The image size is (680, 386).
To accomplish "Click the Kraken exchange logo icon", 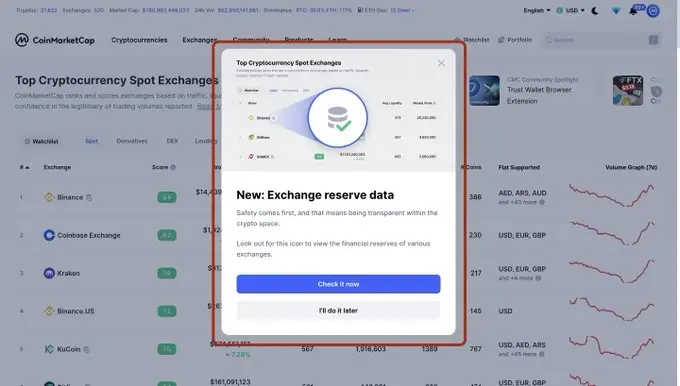I will pyautogui.click(x=49, y=273).
